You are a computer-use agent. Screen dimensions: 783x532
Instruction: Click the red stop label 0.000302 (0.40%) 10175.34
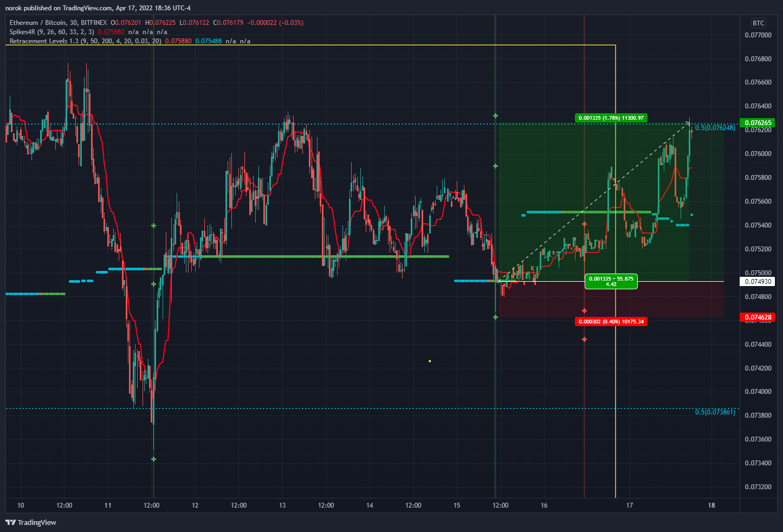[x=611, y=322]
